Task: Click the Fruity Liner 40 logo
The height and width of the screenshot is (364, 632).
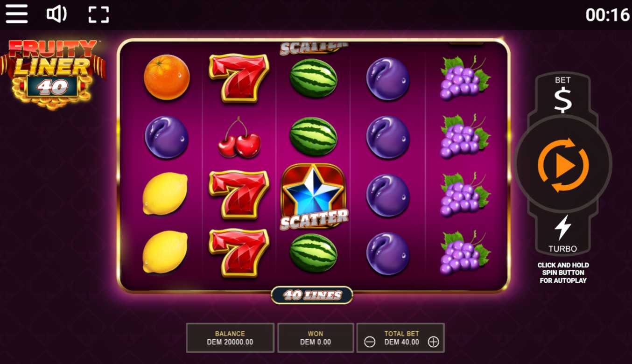Action: [x=52, y=74]
